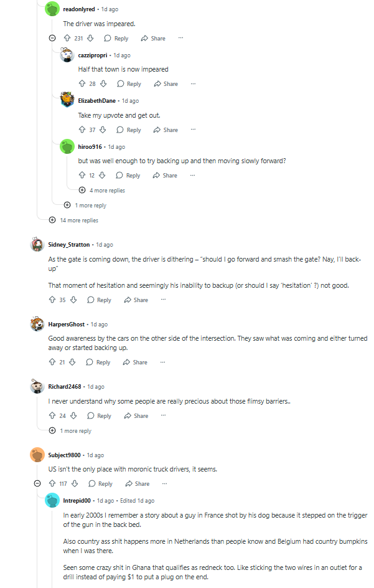
Task: Downvote cazzipropri's comment
Action: [x=103, y=83]
